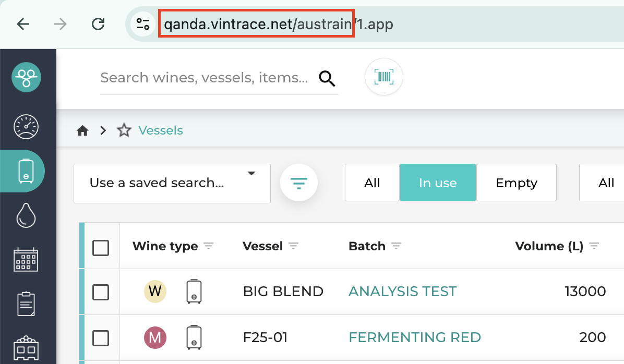
Task: Click the Batch column header label
Action: coord(367,246)
